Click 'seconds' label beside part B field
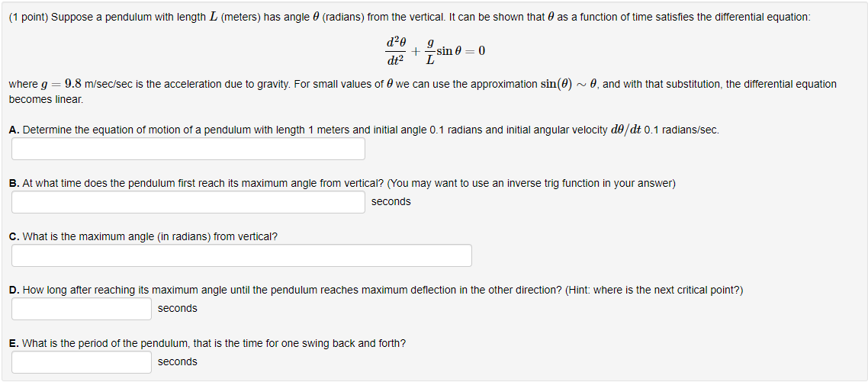 click(x=391, y=201)
